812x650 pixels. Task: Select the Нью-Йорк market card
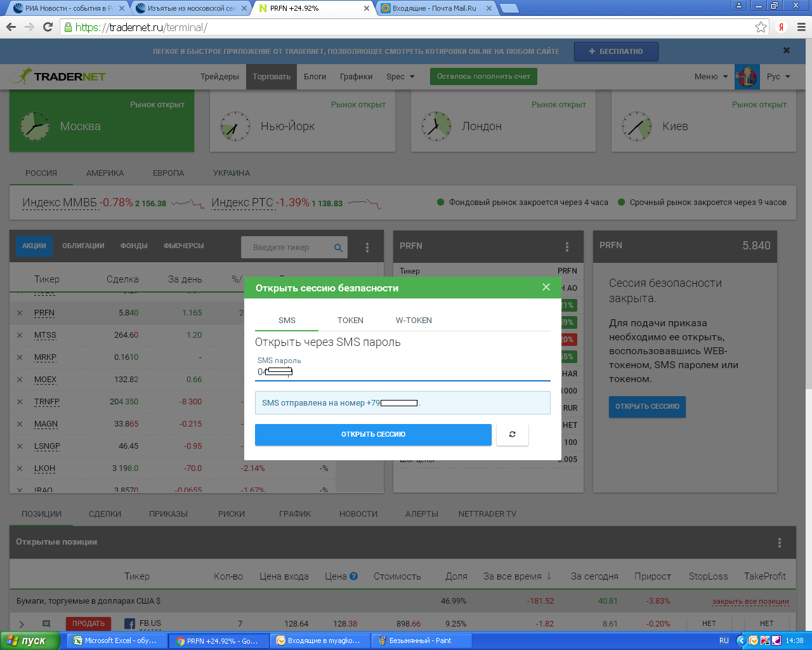(303, 121)
